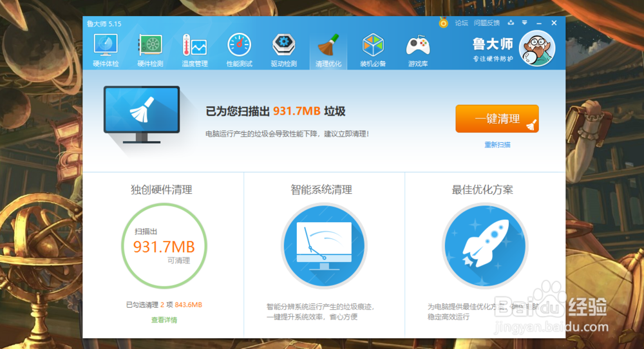Click 独创硬件清理 section heading
Image resolution: width=644 pixels, height=349 pixels.
(162, 190)
